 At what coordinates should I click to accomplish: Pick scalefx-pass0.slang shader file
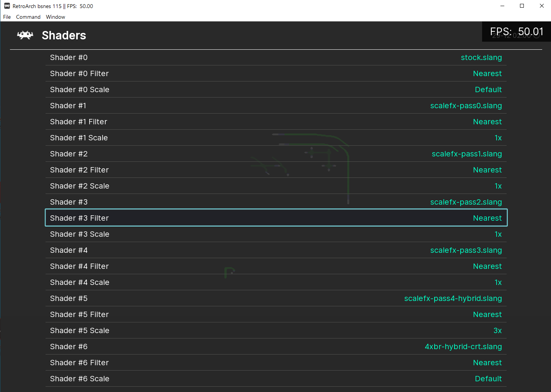(x=466, y=106)
